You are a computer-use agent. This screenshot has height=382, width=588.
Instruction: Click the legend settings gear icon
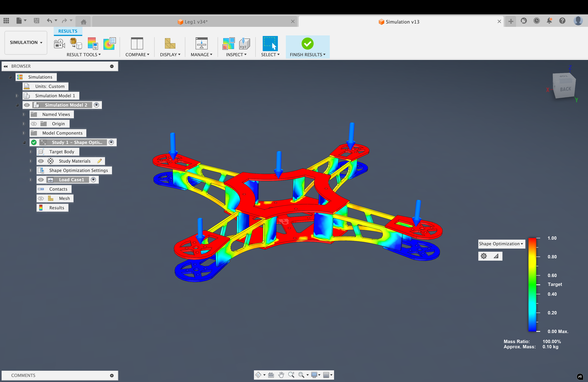pos(484,256)
